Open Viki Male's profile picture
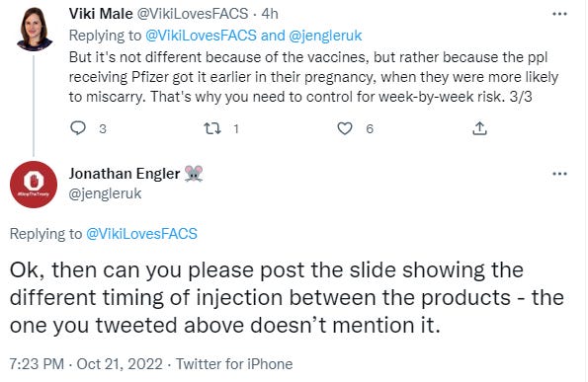 35,30
